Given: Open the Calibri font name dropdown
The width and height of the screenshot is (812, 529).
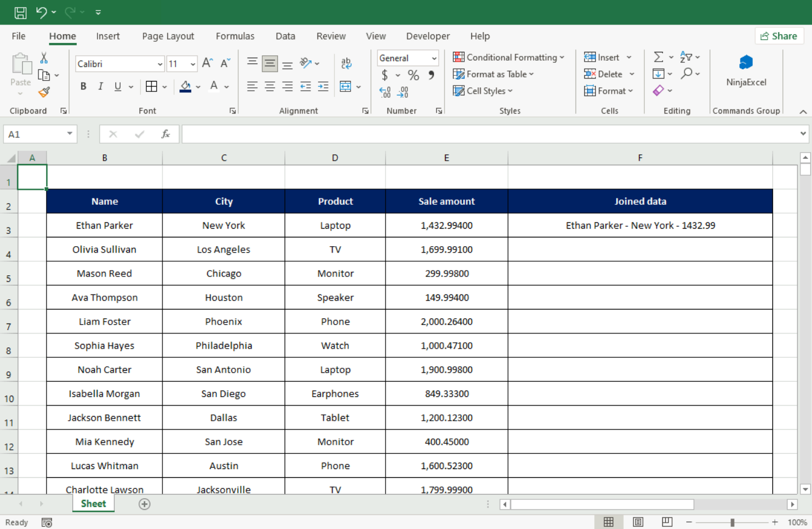Looking at the screenshot, I should (160, 64).
